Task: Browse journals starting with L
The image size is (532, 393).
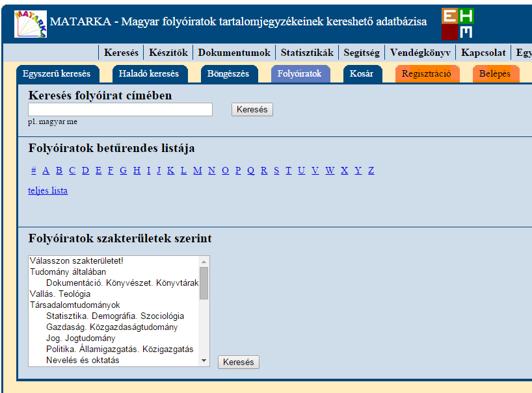Action: (183, 170)
